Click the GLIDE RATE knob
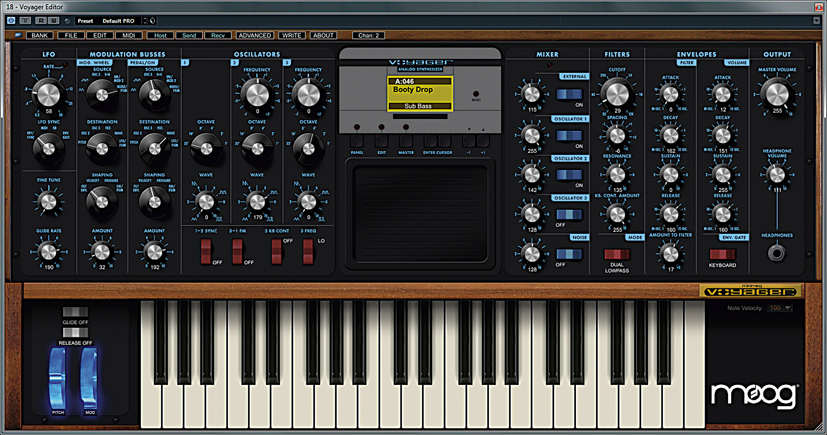 click(48, 251)
